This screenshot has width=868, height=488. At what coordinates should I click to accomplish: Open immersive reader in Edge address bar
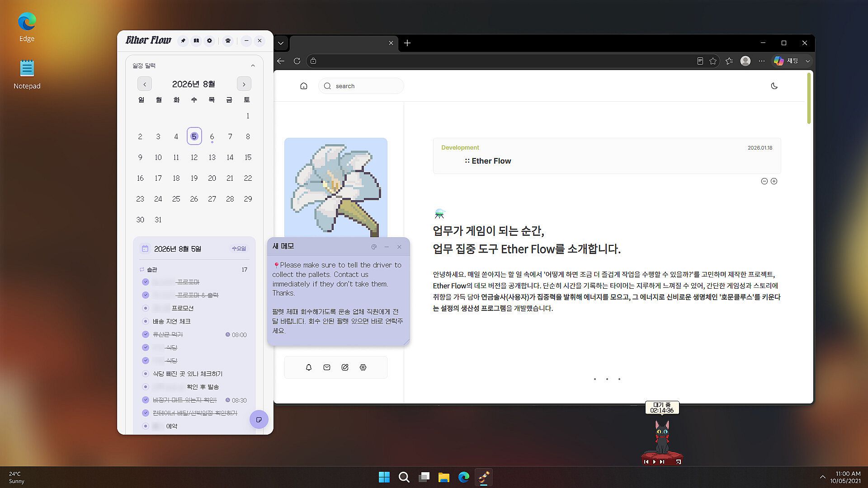point(700,61)
